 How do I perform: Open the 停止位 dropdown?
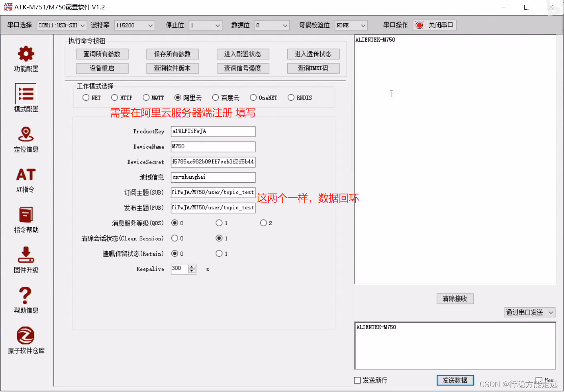pyautogui.click(x=205, y=25)
